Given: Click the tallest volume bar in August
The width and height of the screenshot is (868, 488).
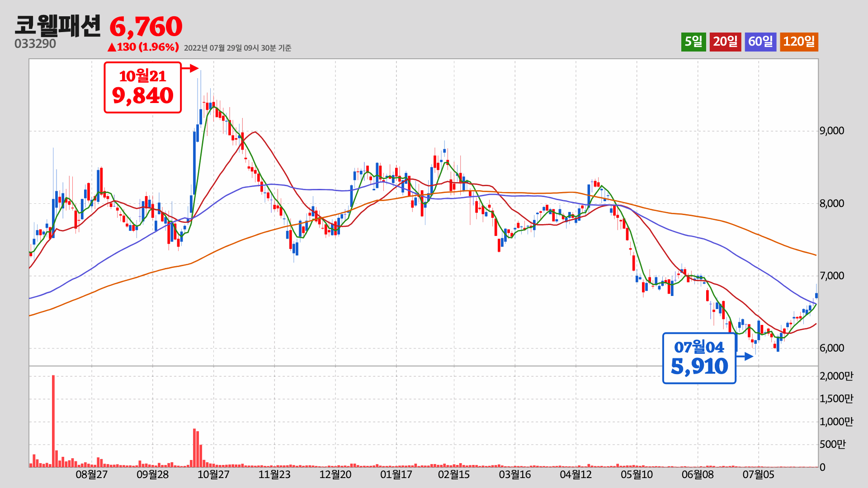Looking at the screenshot, I should pyautogui.click(x=53, y=421).
